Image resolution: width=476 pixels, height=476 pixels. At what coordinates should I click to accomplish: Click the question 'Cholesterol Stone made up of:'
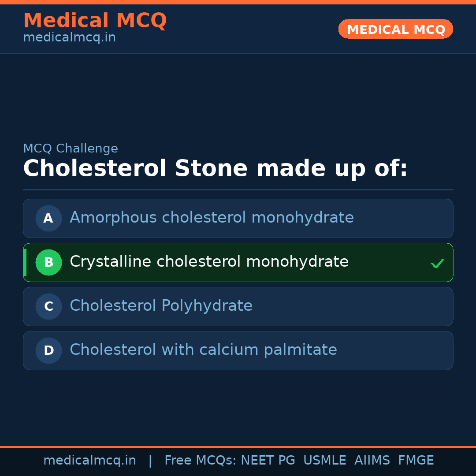(215, 169)
